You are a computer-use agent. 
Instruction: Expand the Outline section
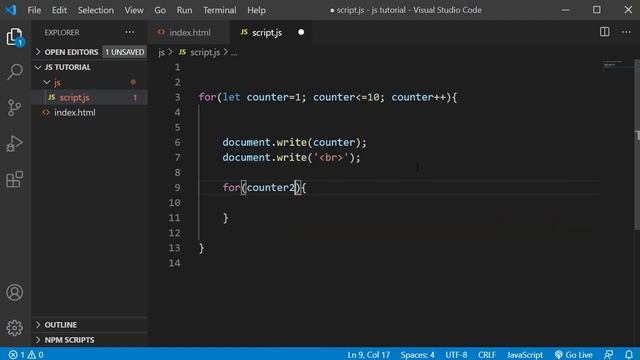[90, 324]
